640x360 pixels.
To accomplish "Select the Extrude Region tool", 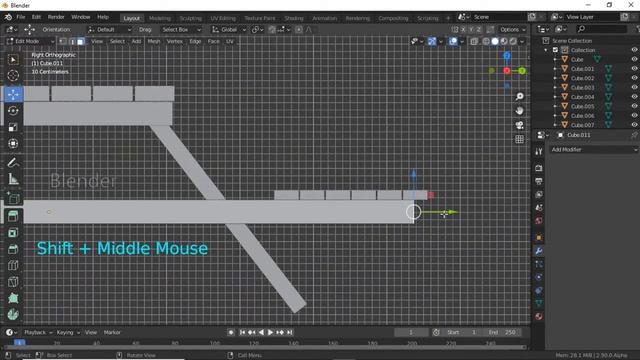I will [13, 216].
